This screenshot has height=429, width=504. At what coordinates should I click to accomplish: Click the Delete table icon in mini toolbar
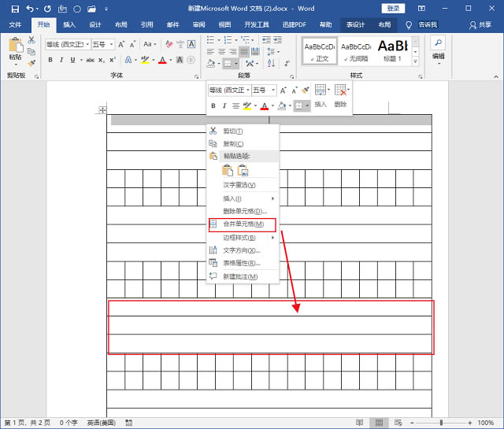click(340, 91)
